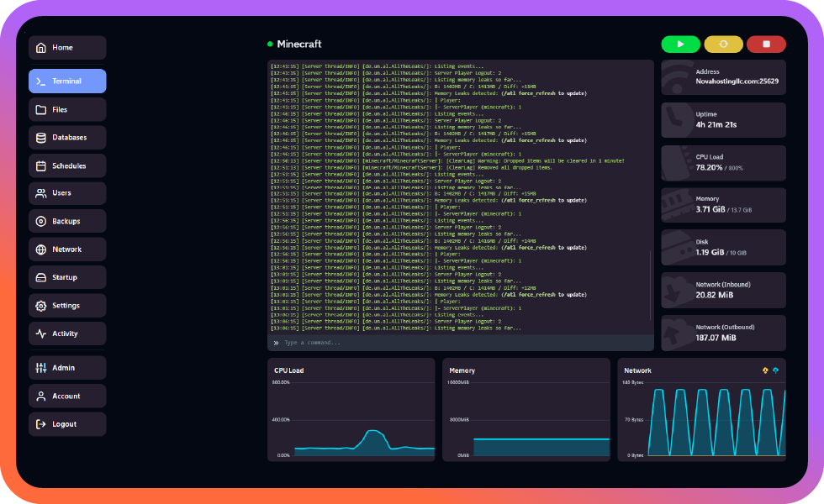Go to Databases in sidebar
Image resolution: width=824 pixels, height=504 pixels.
[67, 138]
